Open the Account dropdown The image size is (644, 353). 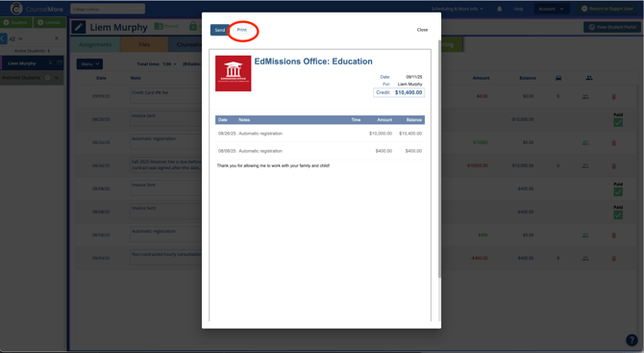(551, 9)
